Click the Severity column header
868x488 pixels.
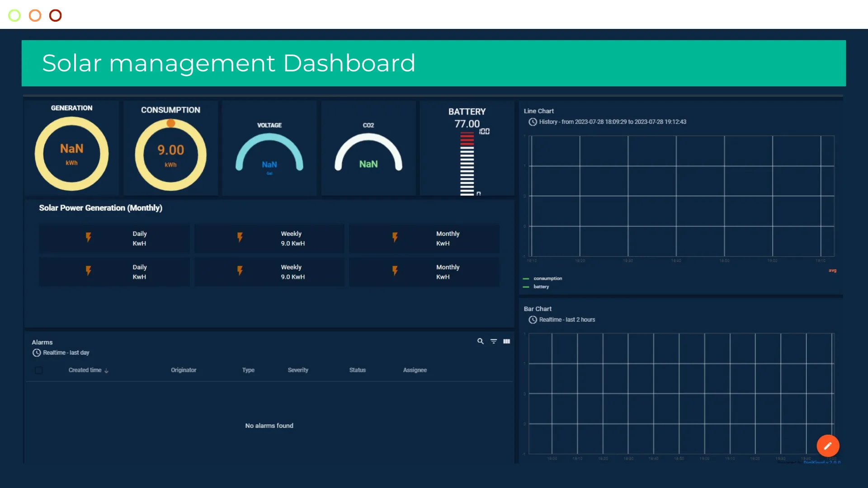coord(298,370)
